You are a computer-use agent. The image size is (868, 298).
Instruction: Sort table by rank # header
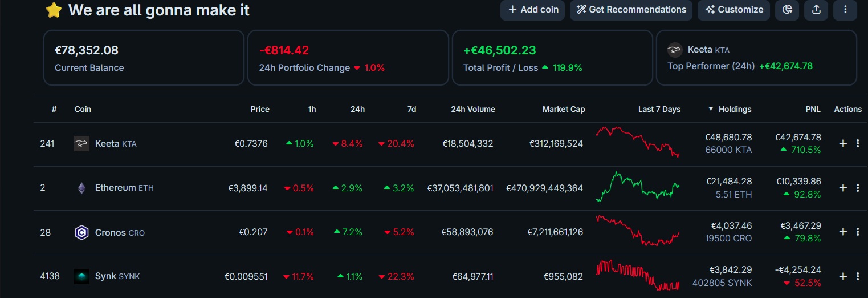[54, 109]
